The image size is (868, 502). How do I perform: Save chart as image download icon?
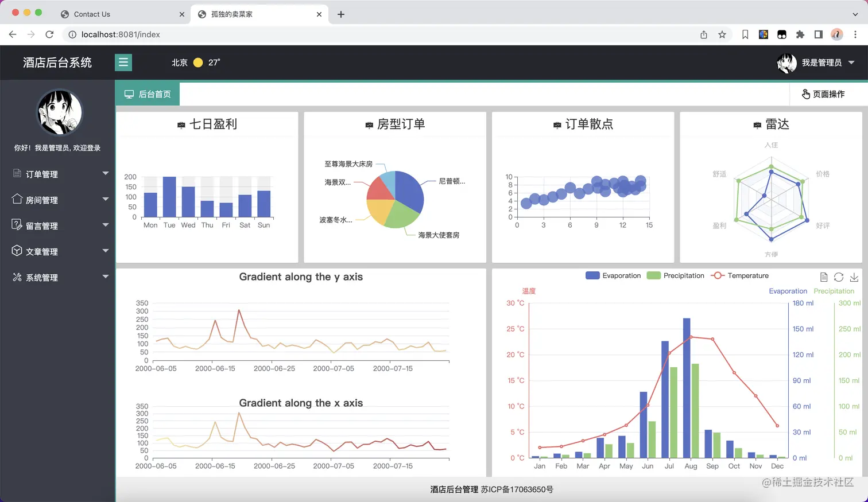854,277
